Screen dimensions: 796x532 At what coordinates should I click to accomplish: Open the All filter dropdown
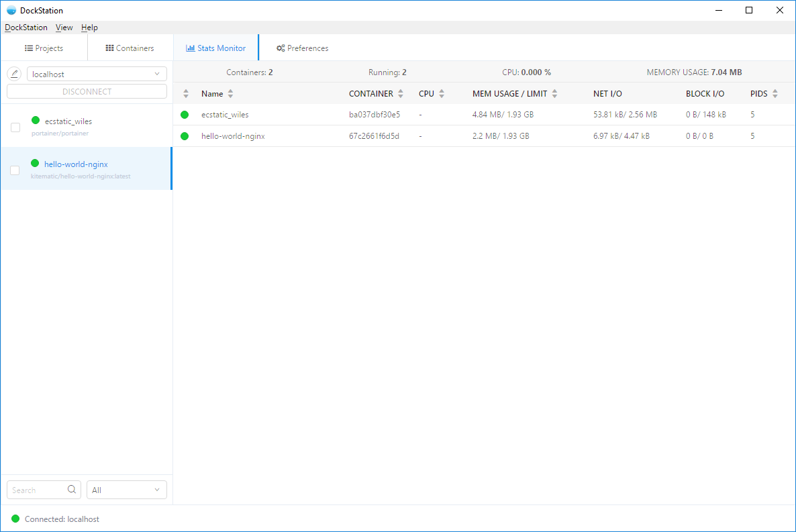point(126,490)
